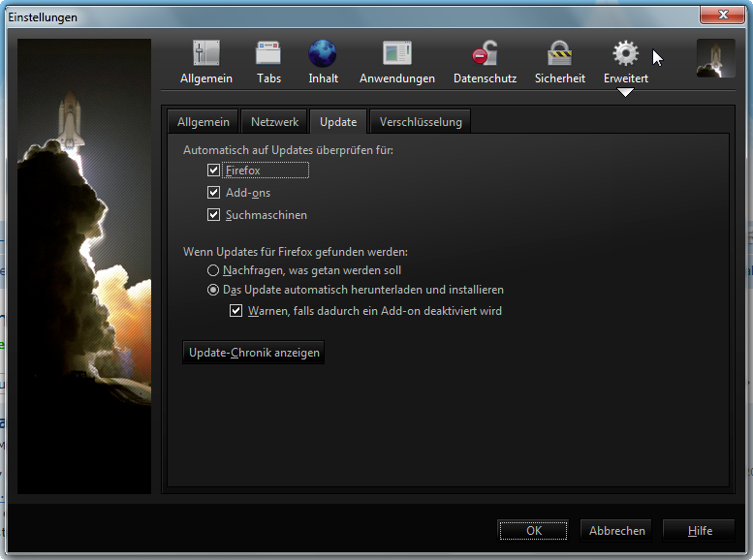Uncheck the Firefox update checkbox
This screenshot has width=753, height=560.
pos(214,170)
